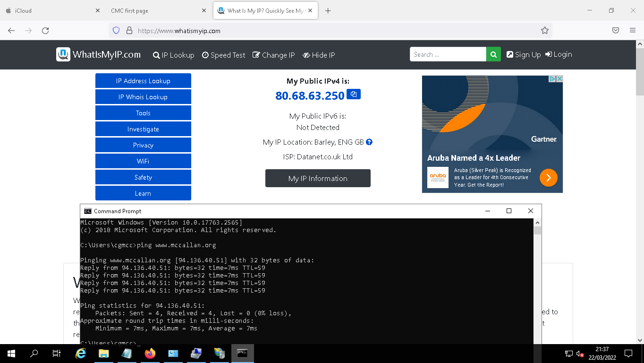The height and width of the screenshot is (363, 644).
Task: Click Sign Up link
Action: tap(524, 54)
